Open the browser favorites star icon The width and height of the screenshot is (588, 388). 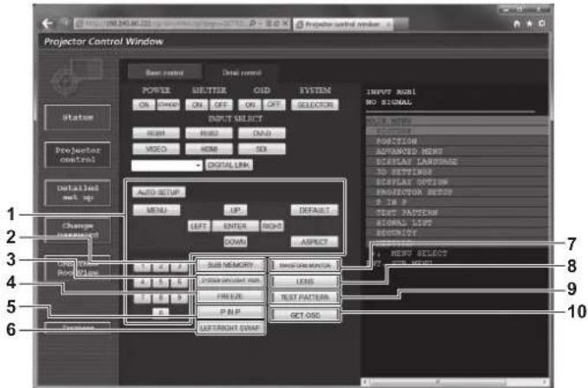point(529,23)
